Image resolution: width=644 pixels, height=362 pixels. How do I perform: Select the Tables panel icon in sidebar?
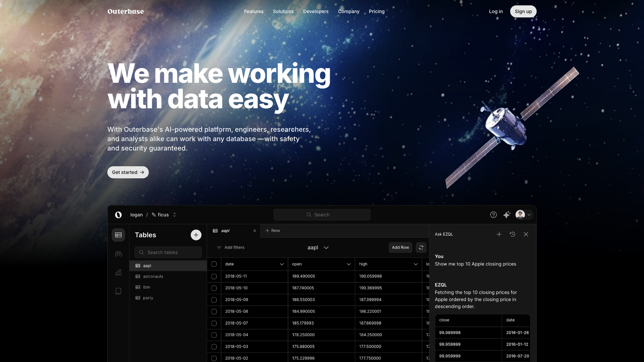[118, 235]
